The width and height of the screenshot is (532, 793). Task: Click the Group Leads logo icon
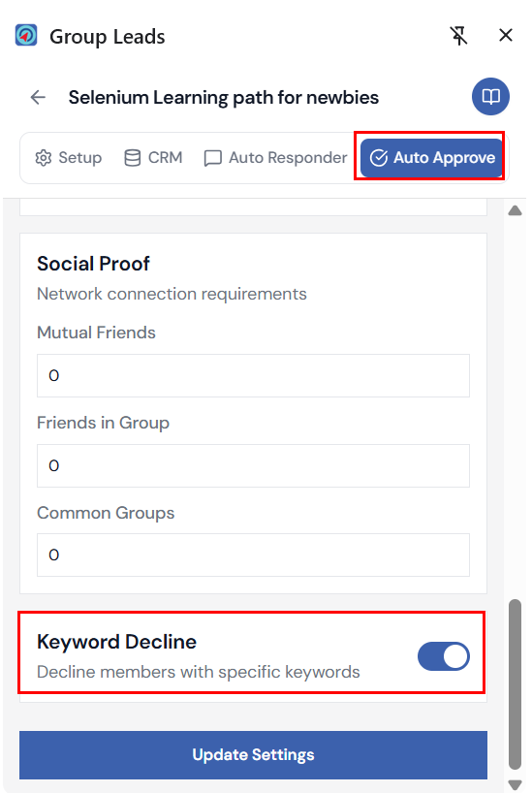(x=26, y=36)
